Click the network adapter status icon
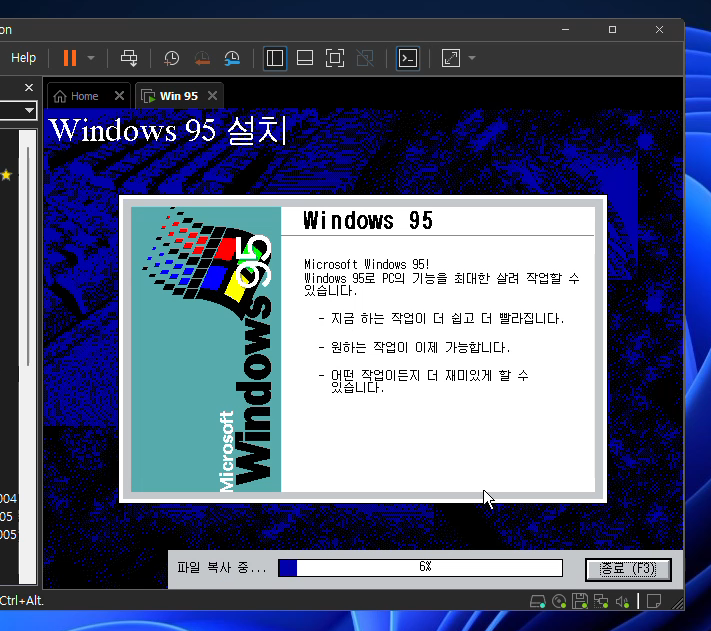Viewport: 711px width, 631px height. [x=601, y=602]
